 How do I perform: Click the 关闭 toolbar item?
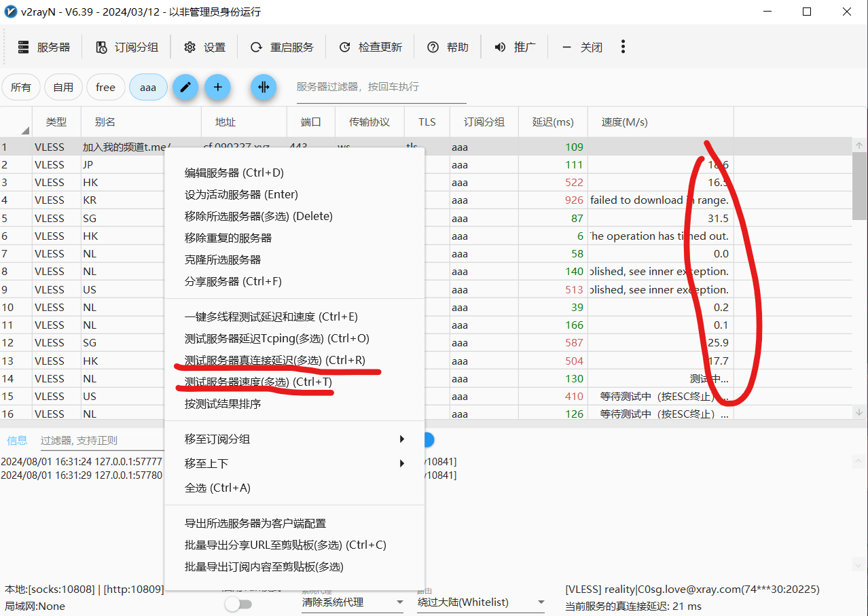[582, 47]
